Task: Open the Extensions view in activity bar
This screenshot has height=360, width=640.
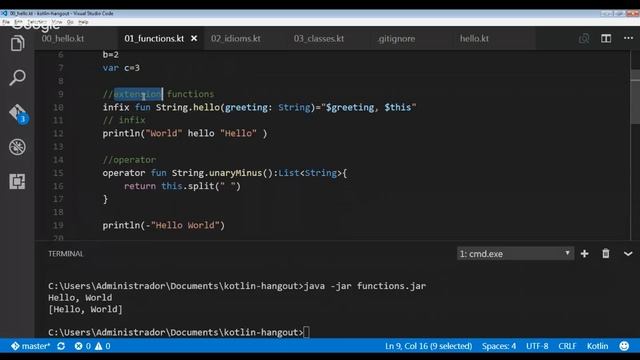Action: 17,181
